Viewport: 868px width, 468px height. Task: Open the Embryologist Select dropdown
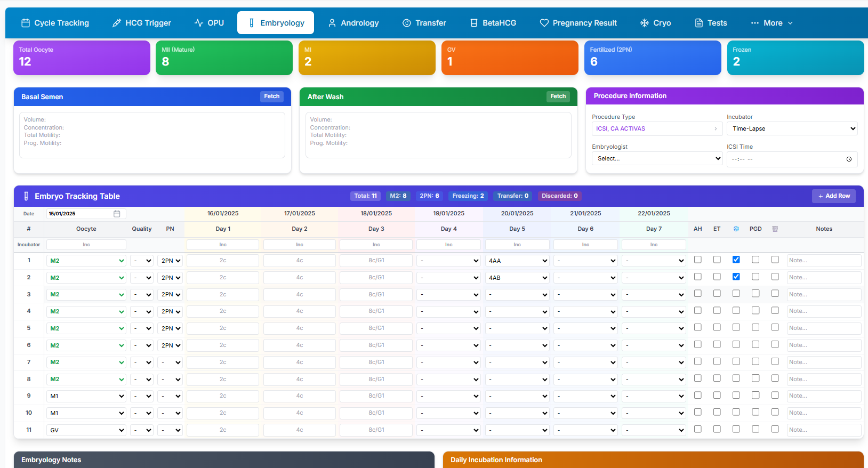[x=657, y=158]
